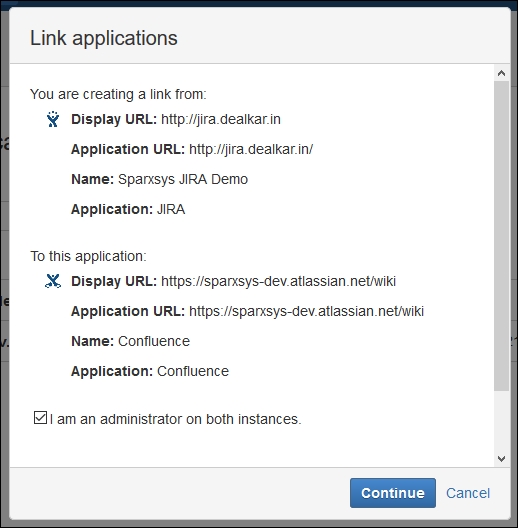This screenshot has height=528, width=518.
Task: Click the 'Name: Confluence' line
Action: (131, 341)
